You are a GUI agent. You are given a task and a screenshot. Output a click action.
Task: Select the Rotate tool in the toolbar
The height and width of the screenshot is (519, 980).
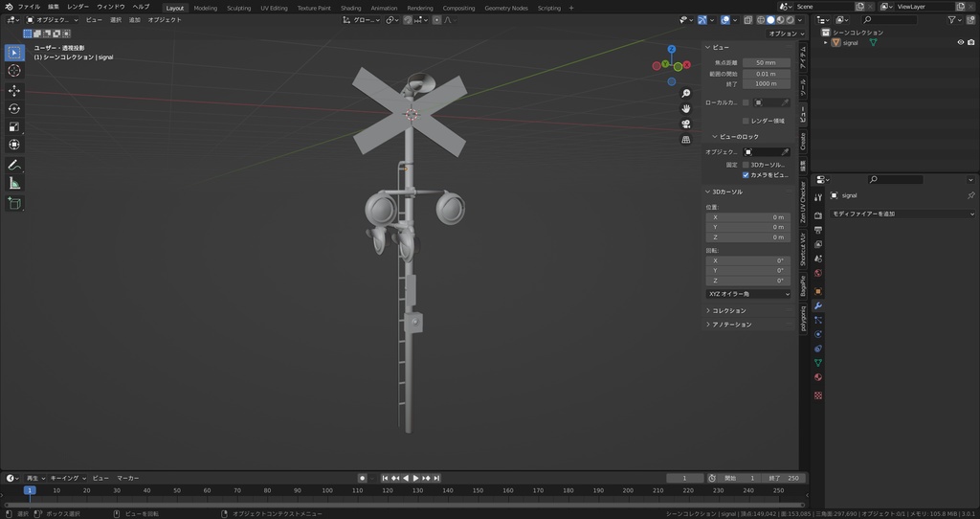[x=14, y=108]
